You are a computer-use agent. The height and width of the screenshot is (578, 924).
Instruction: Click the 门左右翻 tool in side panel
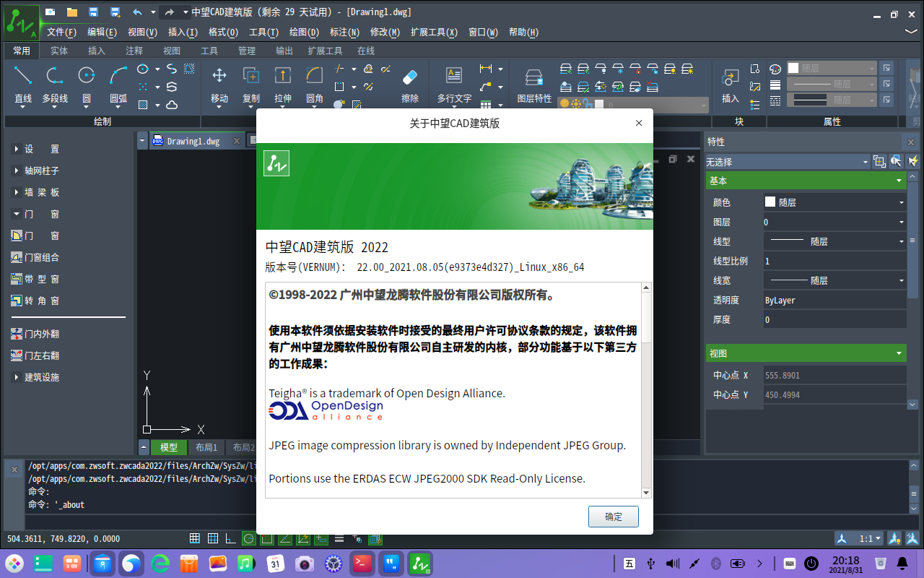pyautogui.click(x=35, y=355)
